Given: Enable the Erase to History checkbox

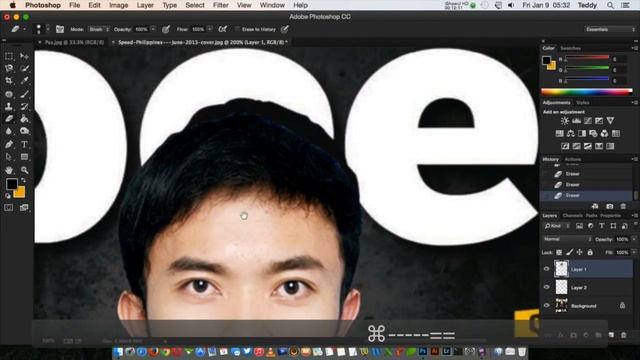Looking at the screenshot, I should tap(237, 29).
